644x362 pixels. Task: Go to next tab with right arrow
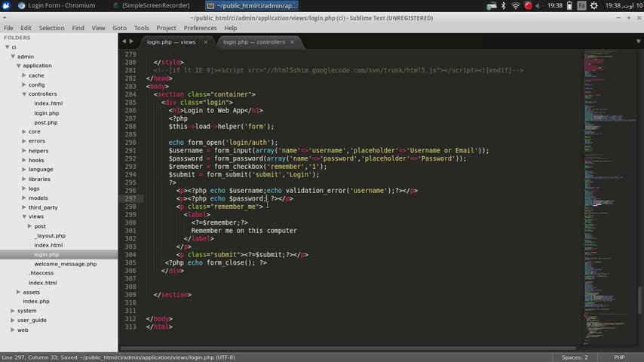[x=131, y=41]
